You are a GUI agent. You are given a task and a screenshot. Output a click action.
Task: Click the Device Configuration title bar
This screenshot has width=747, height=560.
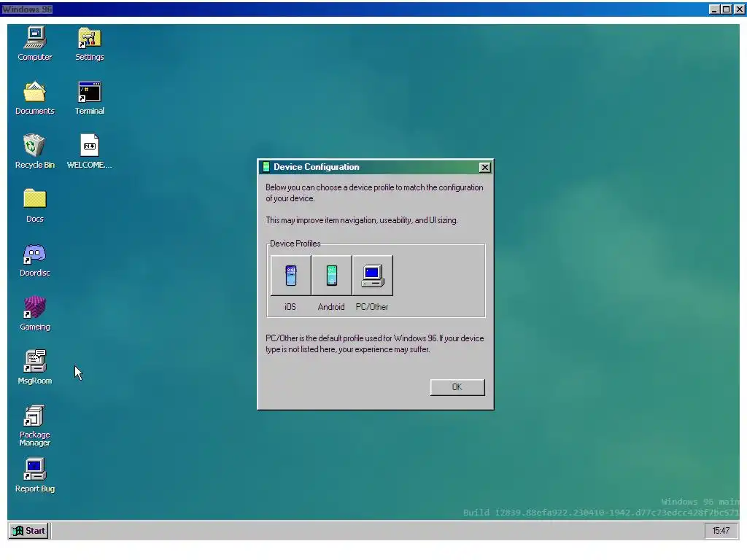click(x=376, y=167)
